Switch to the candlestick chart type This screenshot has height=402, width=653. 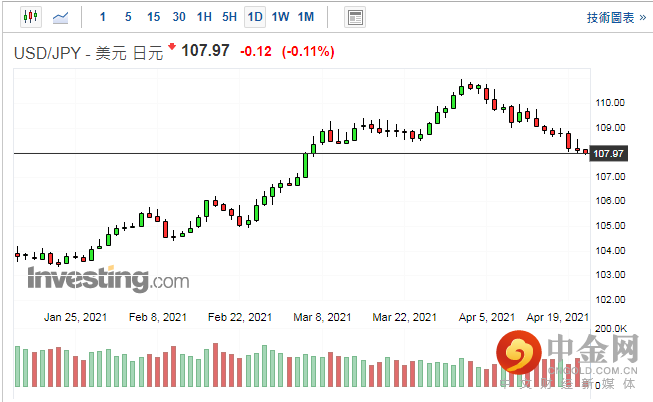click(x=31, y=17)
